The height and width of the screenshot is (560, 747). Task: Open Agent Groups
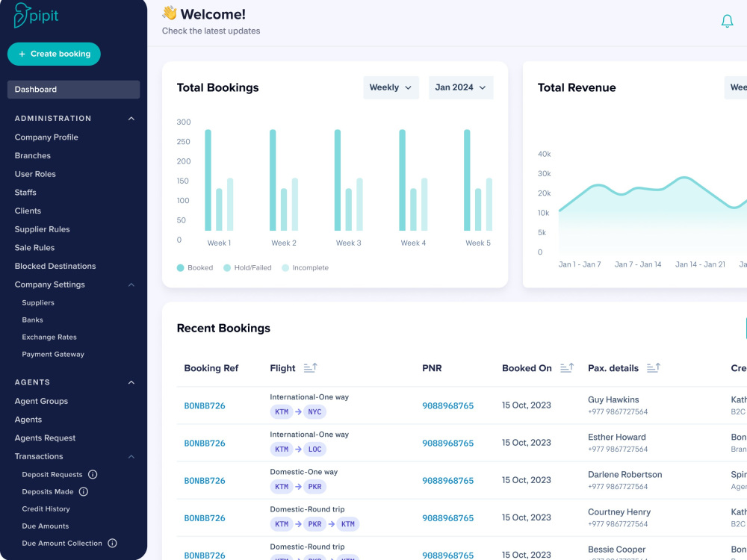click(x=41, y=402)
